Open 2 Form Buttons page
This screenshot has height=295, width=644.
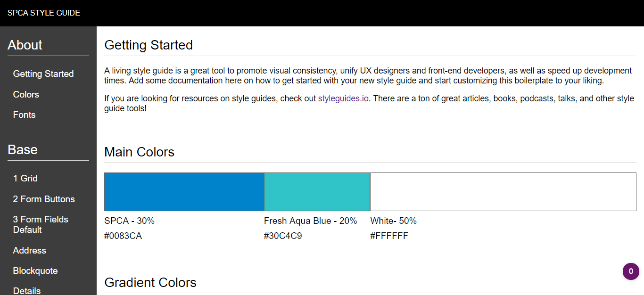44,199
